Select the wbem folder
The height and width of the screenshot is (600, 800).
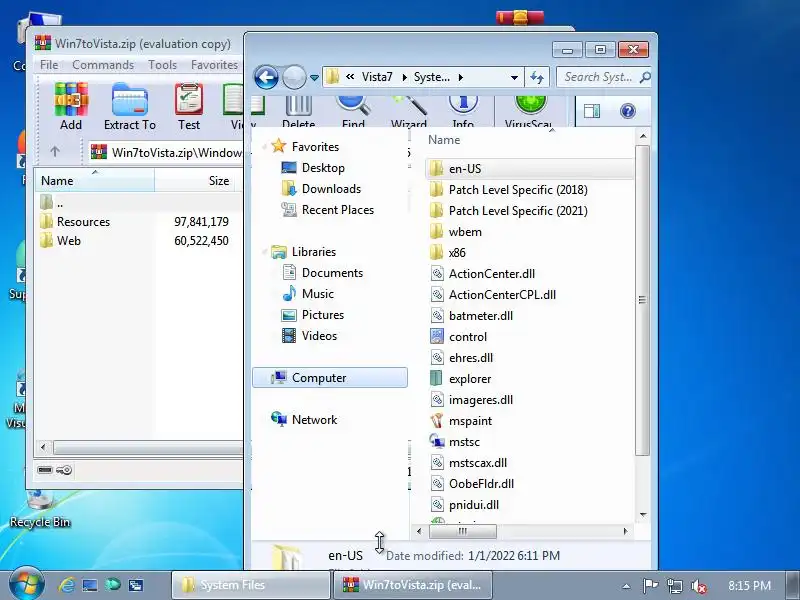coord(465,232)
